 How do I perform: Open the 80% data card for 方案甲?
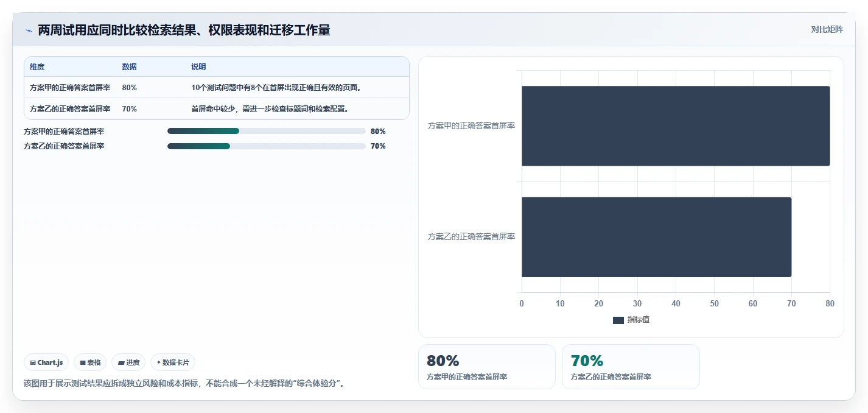coord(487,367)
